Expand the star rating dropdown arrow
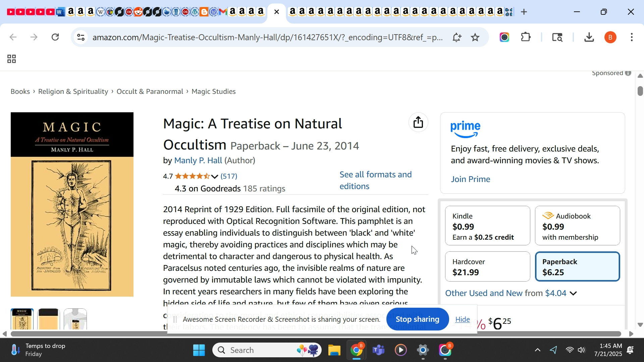Screen dimensions: 644x362 point(215,176)
